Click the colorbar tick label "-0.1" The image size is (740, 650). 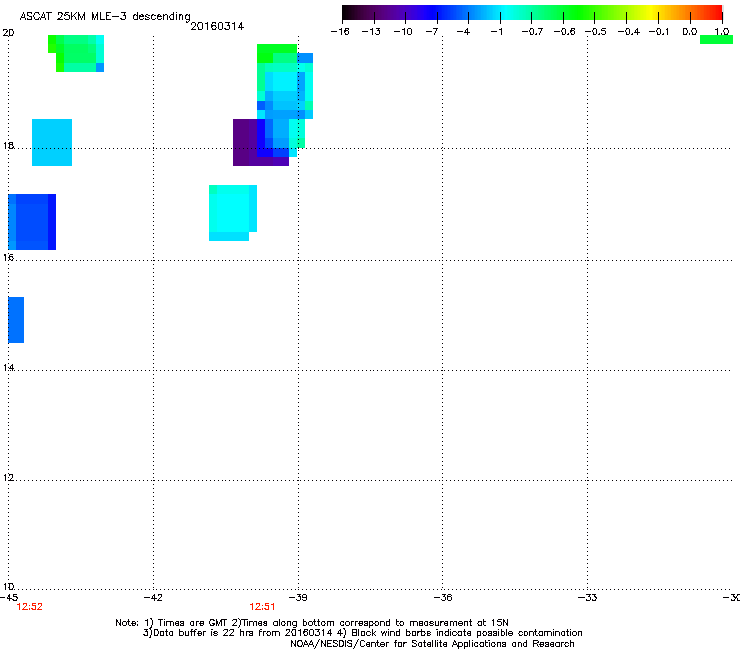click(660, 32)
